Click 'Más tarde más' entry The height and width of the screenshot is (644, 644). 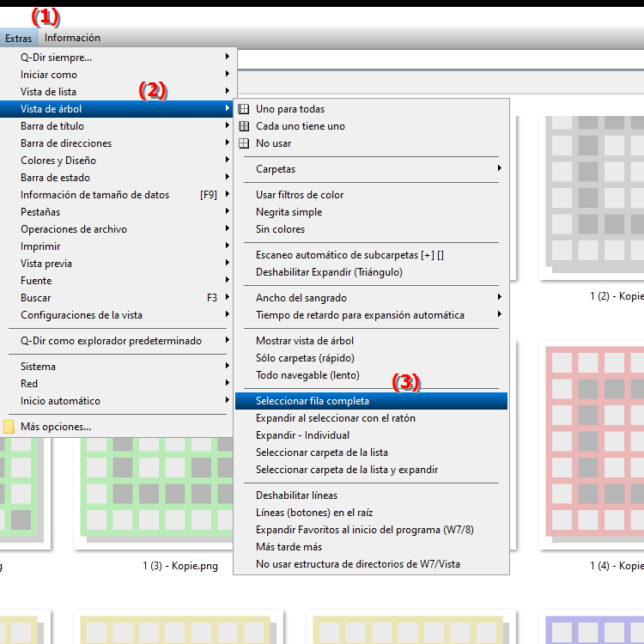point(371,547)
